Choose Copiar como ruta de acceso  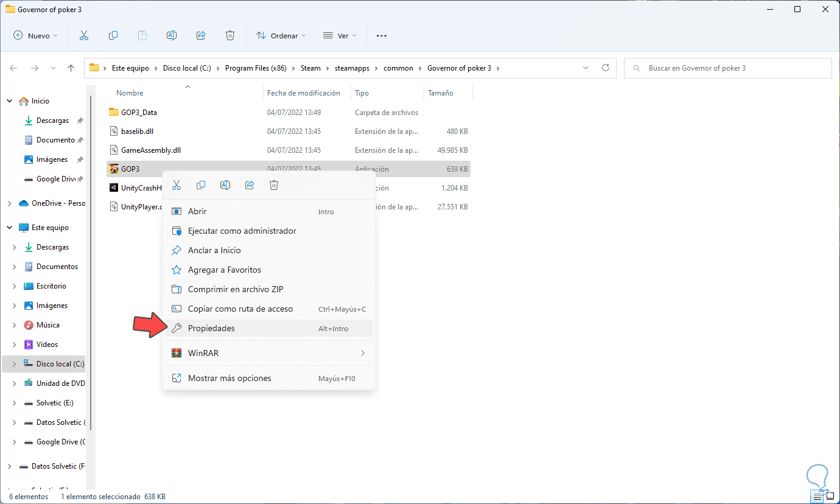click(269, 309)
